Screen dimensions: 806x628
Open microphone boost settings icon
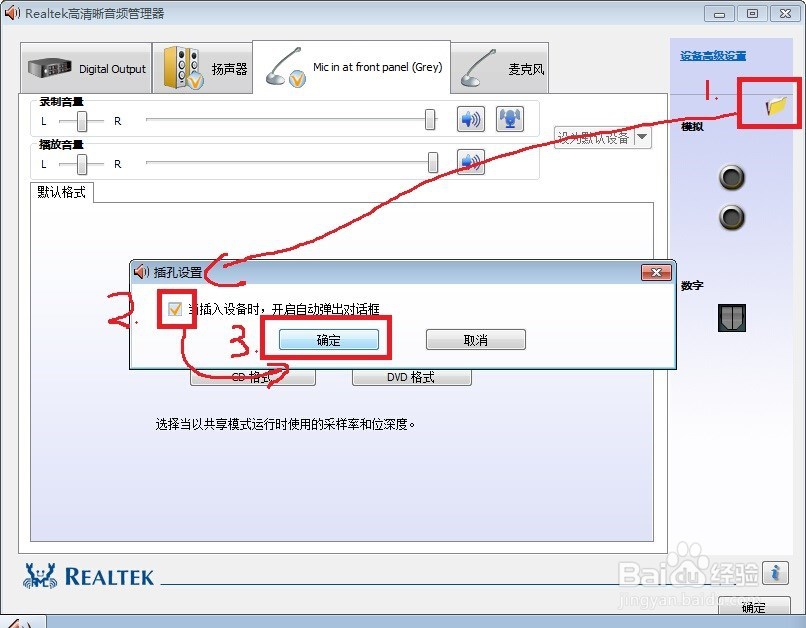point(509,119)
